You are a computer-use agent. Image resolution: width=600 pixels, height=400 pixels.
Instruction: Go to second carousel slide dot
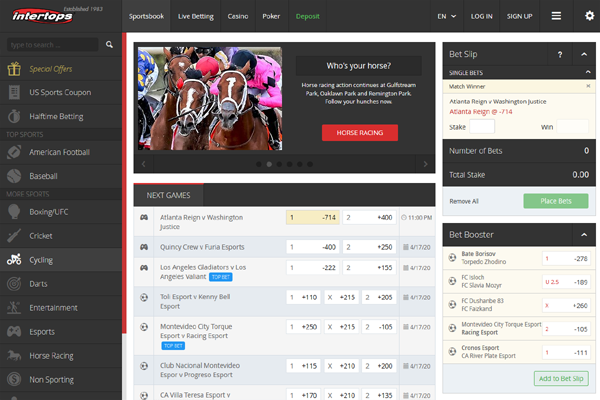(269, 164)
